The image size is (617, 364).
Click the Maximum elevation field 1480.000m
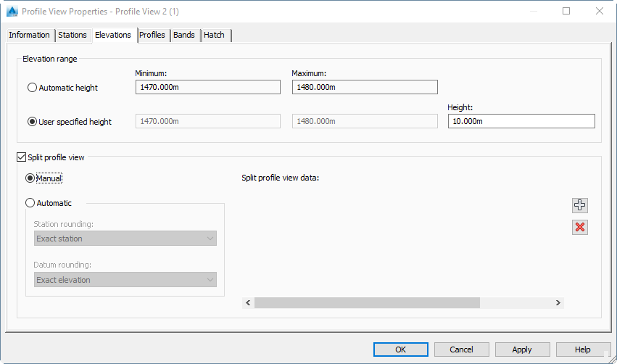pyautogui.click(x=365, y=87)
